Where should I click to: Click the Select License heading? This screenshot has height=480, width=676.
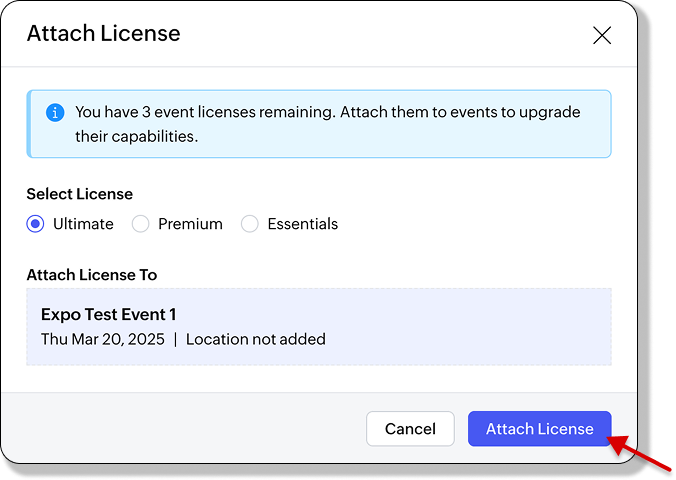(x=80, y=194)
